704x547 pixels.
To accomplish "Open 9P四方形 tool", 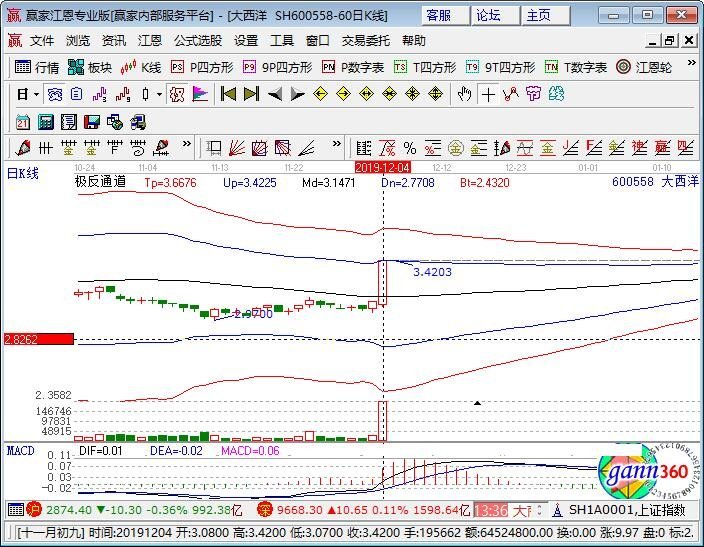I will click(277, 67).
